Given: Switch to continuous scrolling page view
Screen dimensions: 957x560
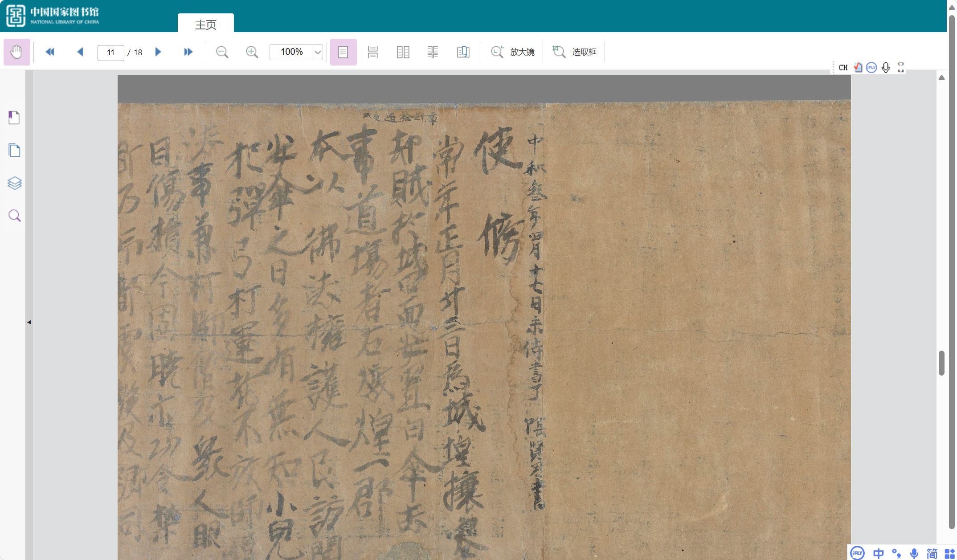Looking at the screenshot, I should click(373, 52).
